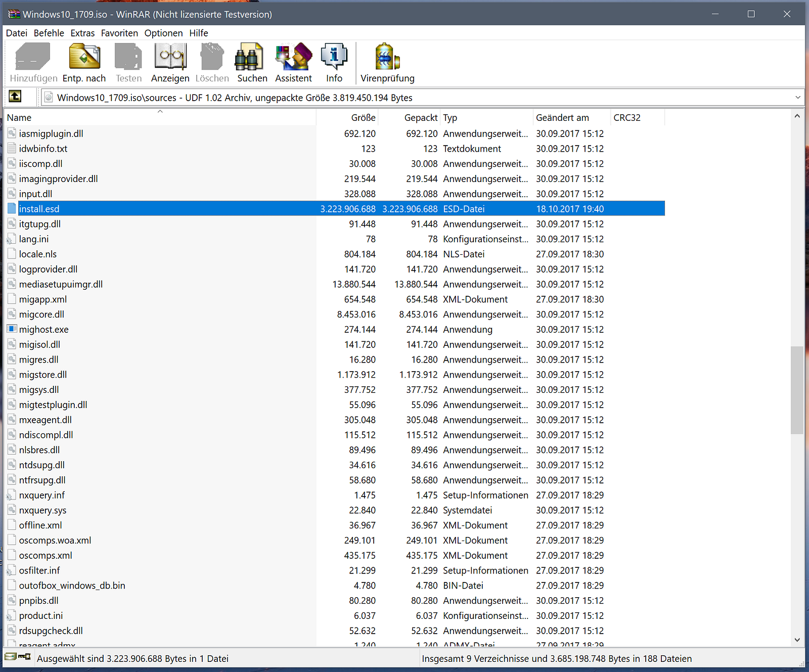Open the Hilfe menu
809x672 pixels.
[199, 33]
